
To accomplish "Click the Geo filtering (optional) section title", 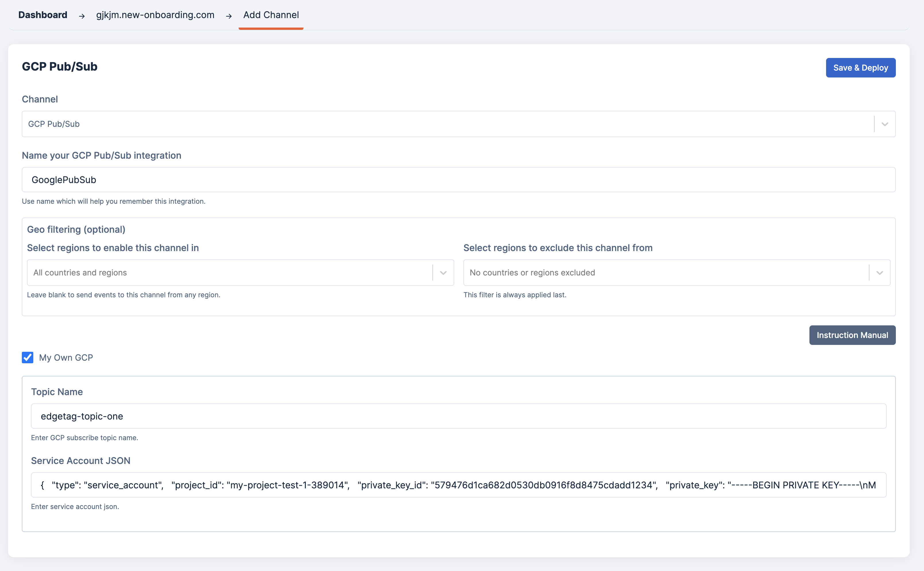I will click(76, 229).
